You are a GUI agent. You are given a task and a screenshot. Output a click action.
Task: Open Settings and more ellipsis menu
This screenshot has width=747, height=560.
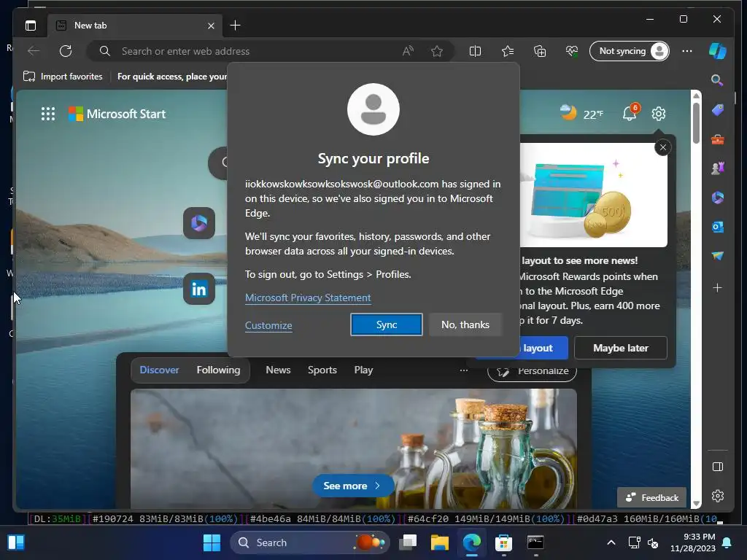point(687,51)
